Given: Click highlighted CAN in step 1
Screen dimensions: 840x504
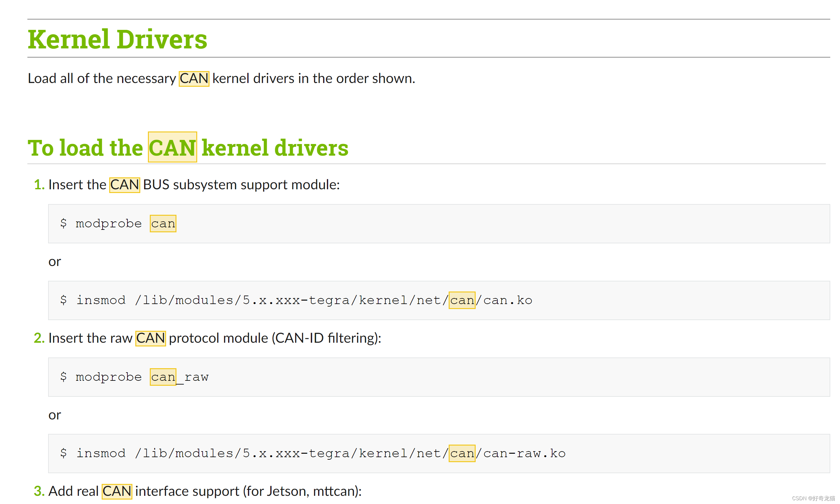Looking at the screenshot, I should coord(124,185).
